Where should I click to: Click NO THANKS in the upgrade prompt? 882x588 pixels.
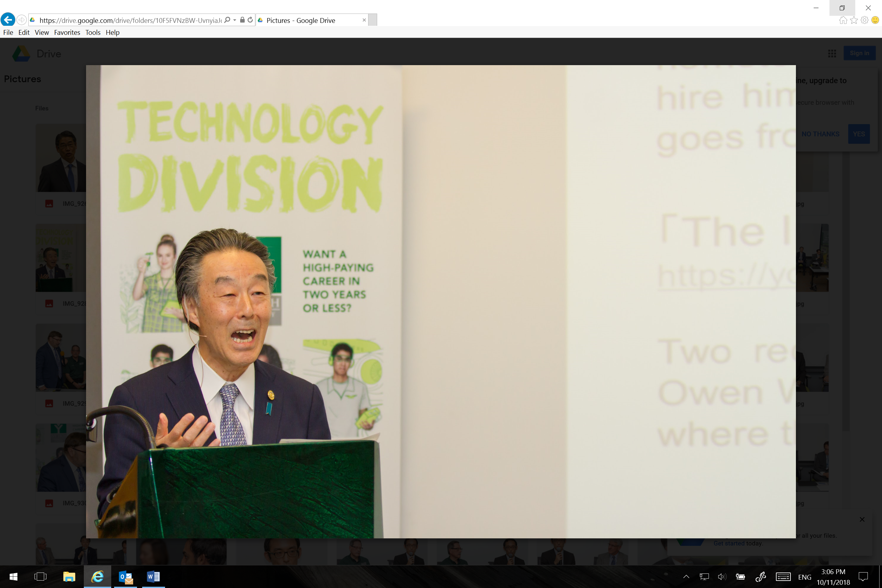tap(820, 134)
